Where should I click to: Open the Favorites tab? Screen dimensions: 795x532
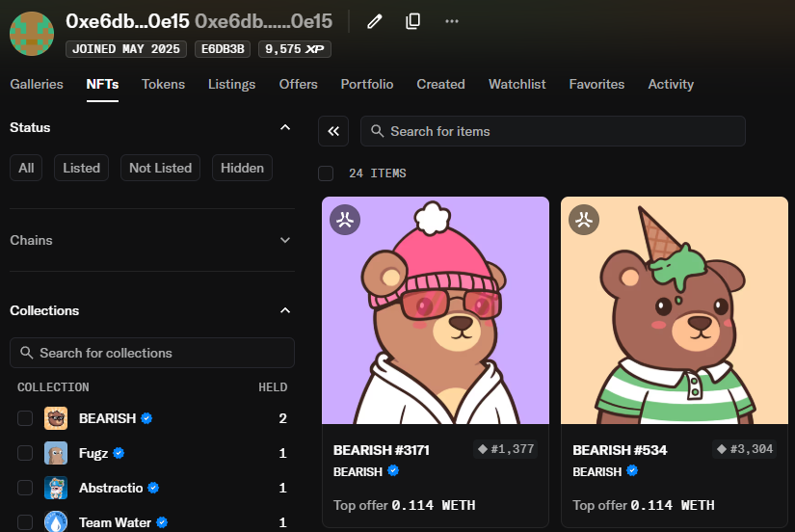[x=596, y=84]
